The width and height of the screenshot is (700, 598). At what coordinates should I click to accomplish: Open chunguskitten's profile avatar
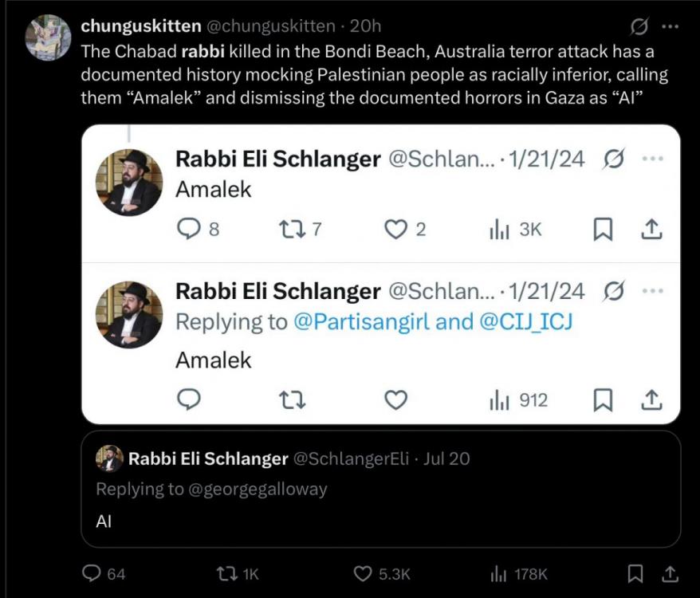[x=49, y=37]
